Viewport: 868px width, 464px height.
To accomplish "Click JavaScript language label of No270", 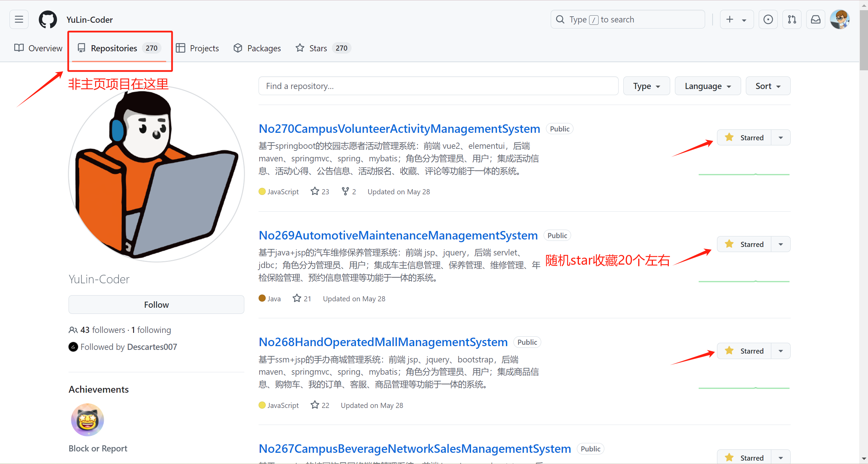I will 279,192.
